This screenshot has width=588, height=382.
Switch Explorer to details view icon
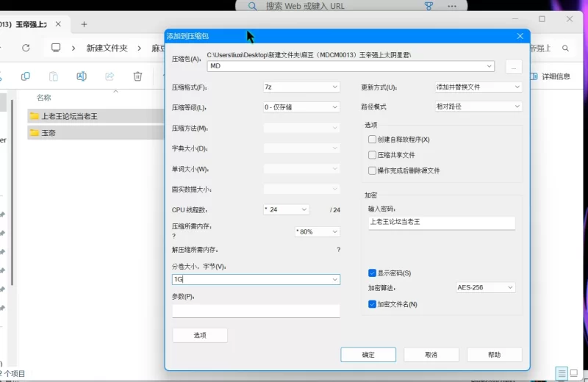click(562, 373)
